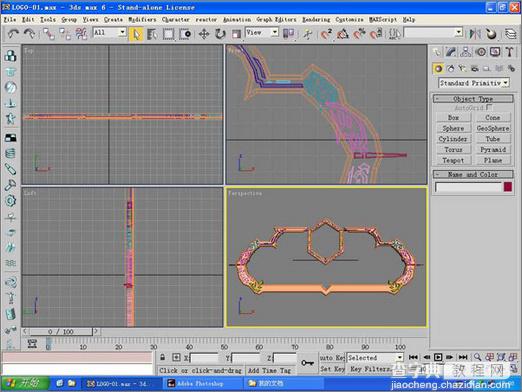522x392 pixels.
Task: Select Cameras category icon
Action: (x=475, y=69)
